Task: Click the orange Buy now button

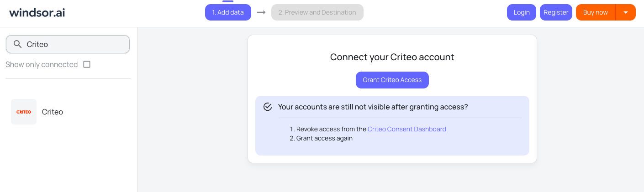Action: click(595, 12)
